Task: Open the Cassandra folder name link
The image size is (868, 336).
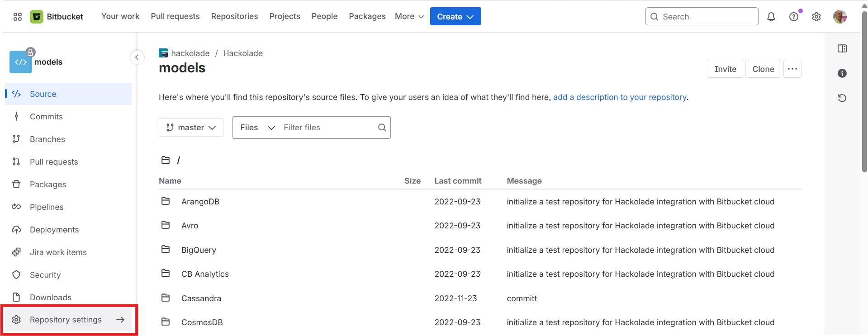Action: click(x=201, y=298)
